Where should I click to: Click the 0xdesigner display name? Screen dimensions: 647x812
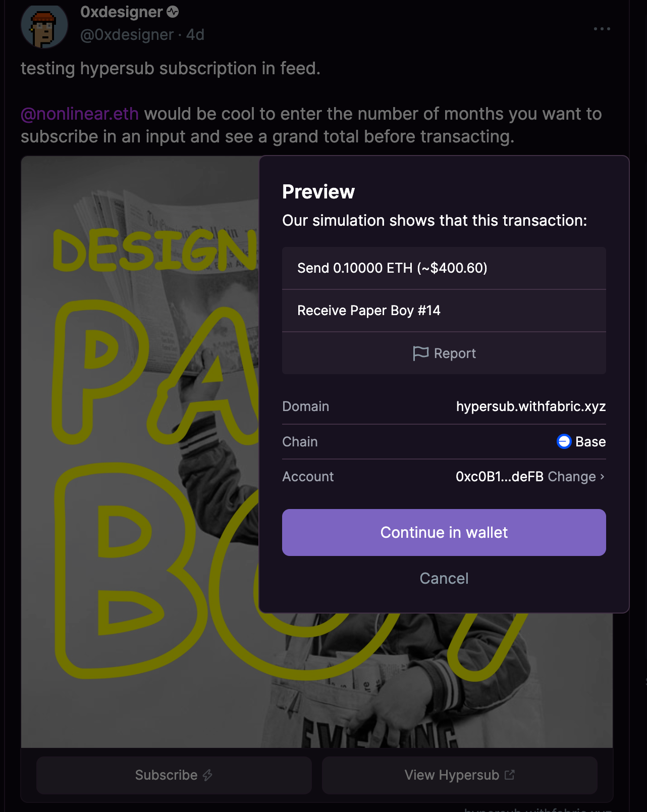click(122, 12)
